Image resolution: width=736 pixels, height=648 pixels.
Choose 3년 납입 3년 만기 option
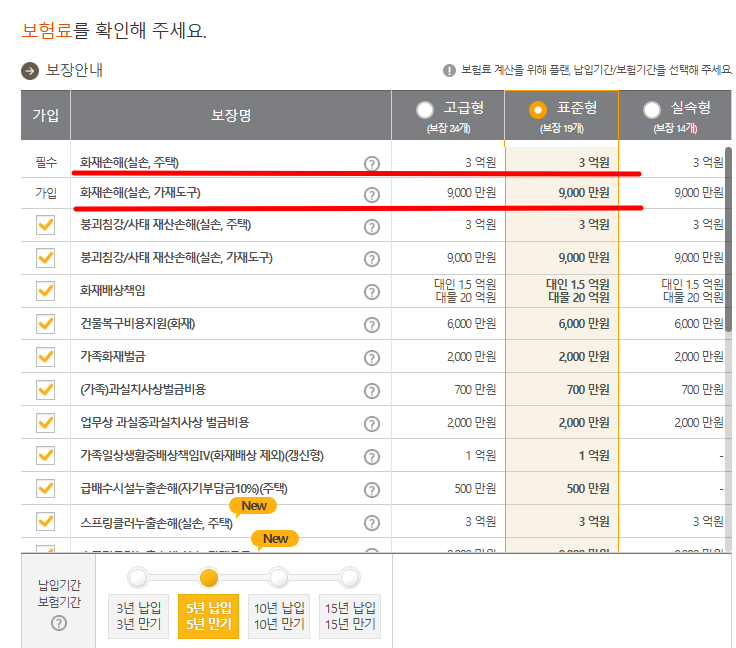click(138, 617)
